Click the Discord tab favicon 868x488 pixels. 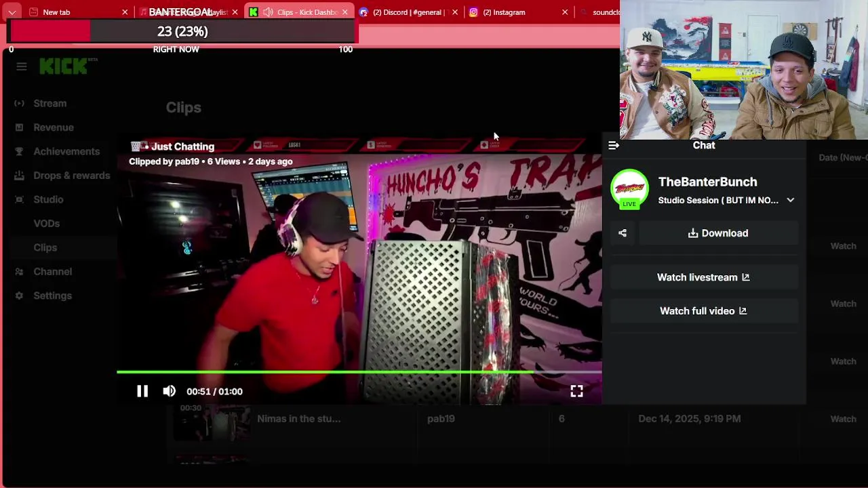click(x=363, y=12)
